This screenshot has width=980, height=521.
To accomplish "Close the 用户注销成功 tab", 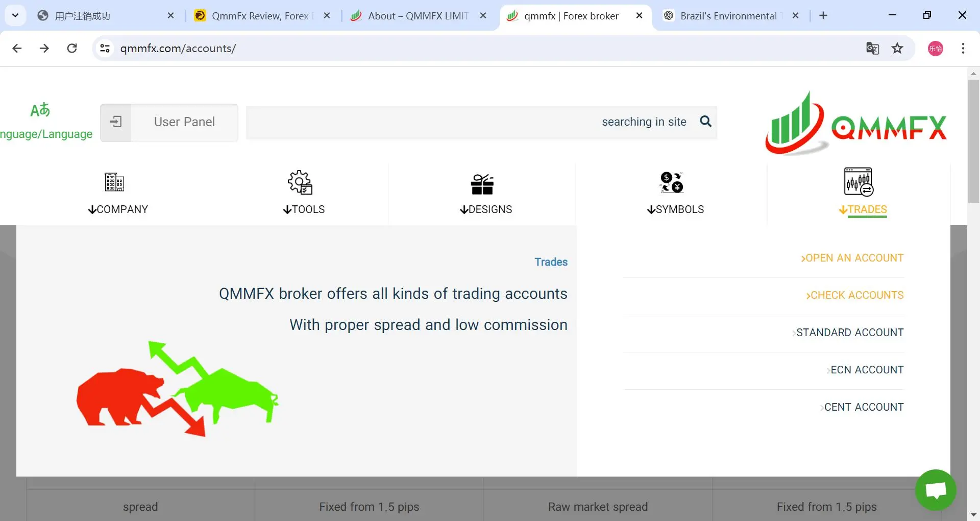I will [x=171, y=16].
